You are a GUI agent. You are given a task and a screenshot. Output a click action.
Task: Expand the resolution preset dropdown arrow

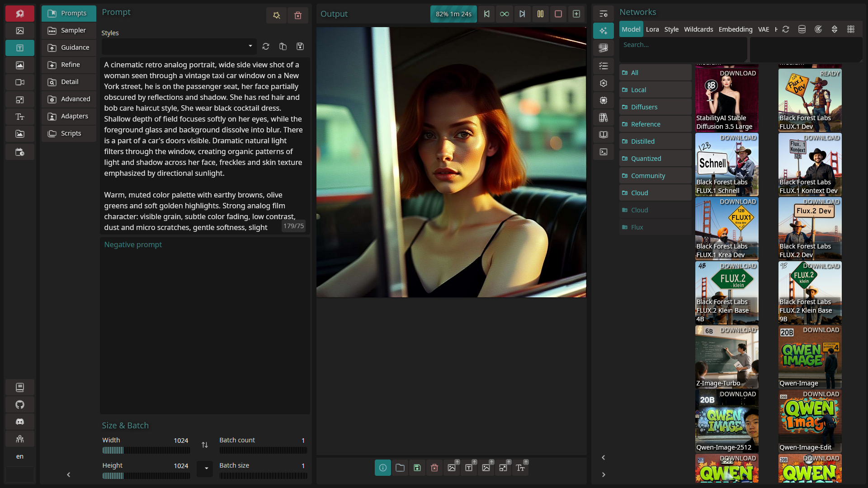(x=206, y=468)
